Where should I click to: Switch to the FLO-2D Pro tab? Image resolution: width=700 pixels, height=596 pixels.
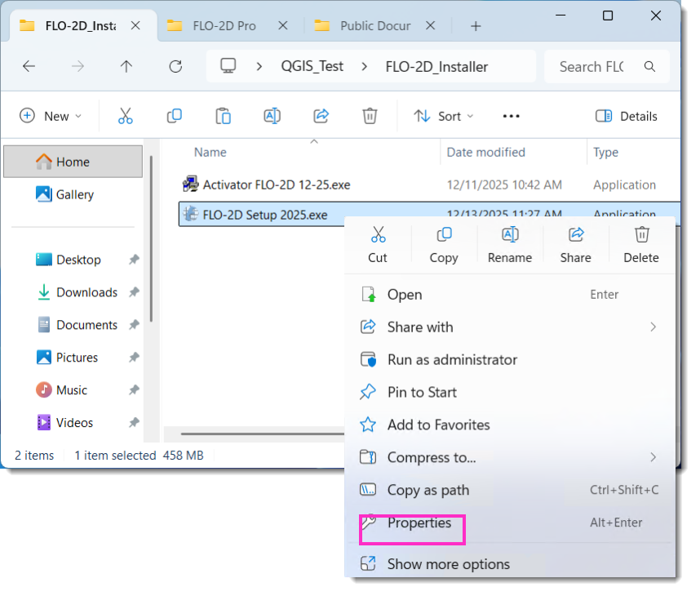[223, 26]
